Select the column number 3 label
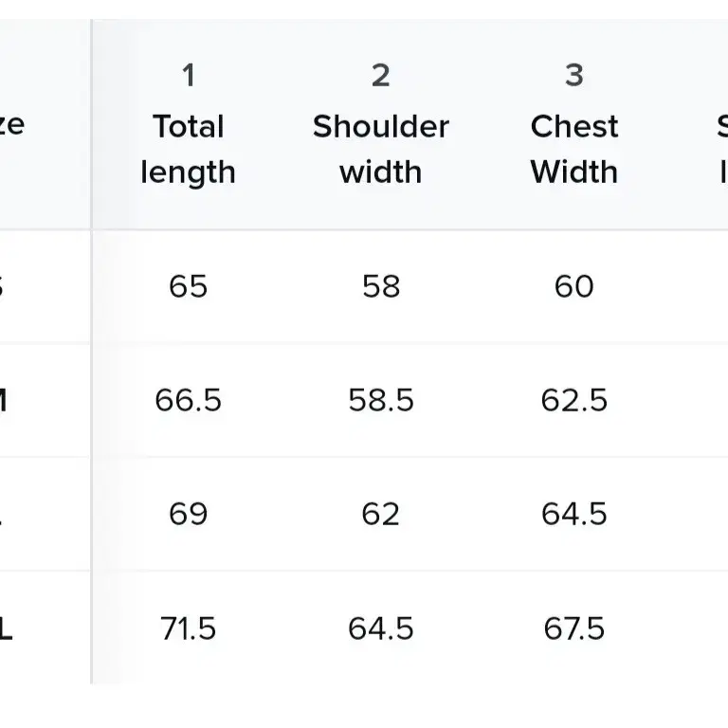This screenshot has height=728, width=728. point(574,75)
